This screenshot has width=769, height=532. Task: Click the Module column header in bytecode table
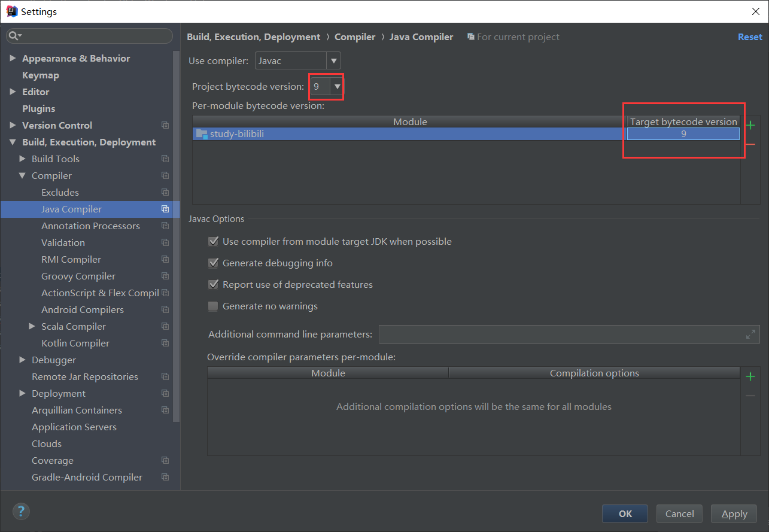(x=410, y=121)
